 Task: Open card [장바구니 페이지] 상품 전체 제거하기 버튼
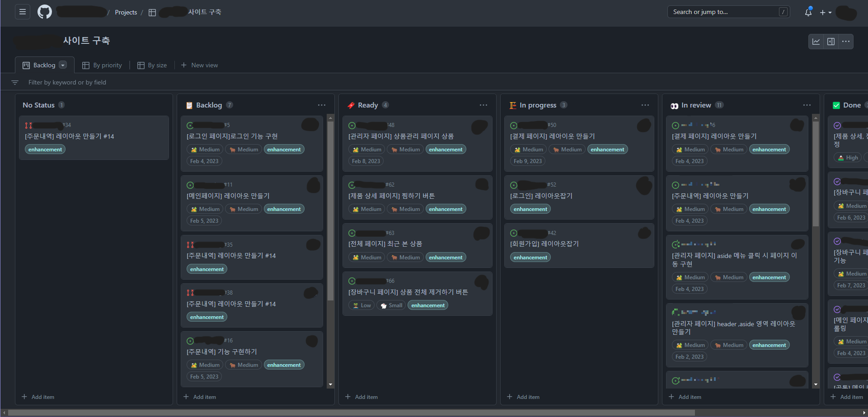[x=408, y=292]
